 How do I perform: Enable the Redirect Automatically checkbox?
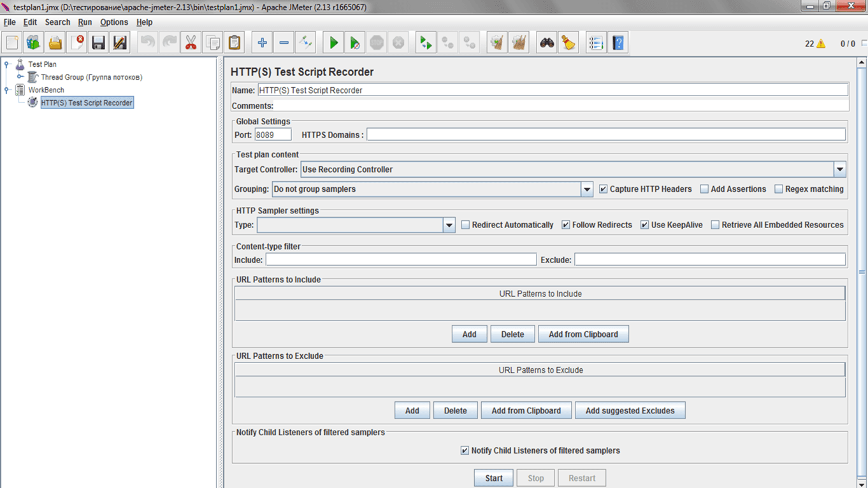pyautogui.click(x=465, y=225)
